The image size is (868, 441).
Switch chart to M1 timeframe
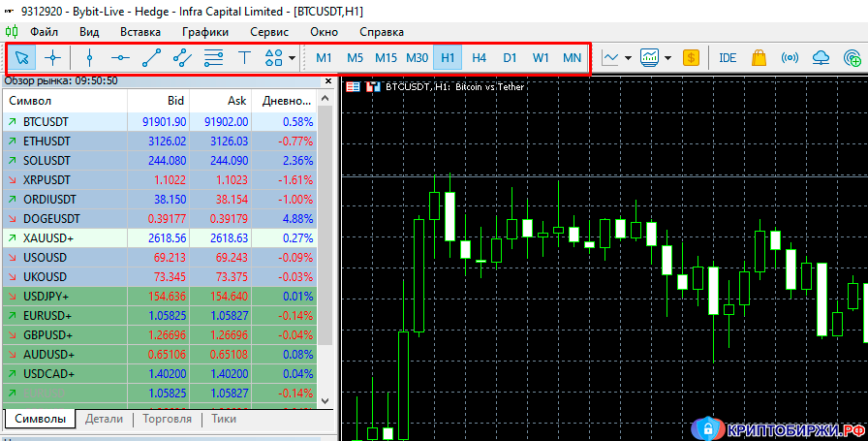click(324, 57)
